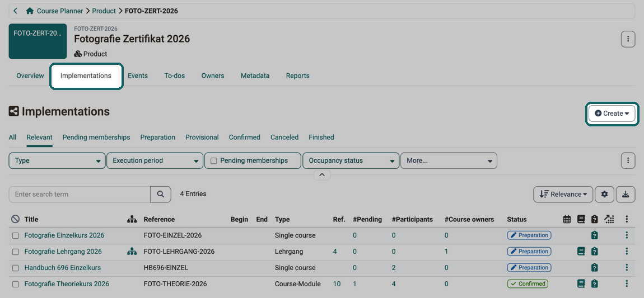The image size is (644, 298).
Task: Click the clipboard icon in the Fotografie Lehrgang 2026 row
Action: 594,251
